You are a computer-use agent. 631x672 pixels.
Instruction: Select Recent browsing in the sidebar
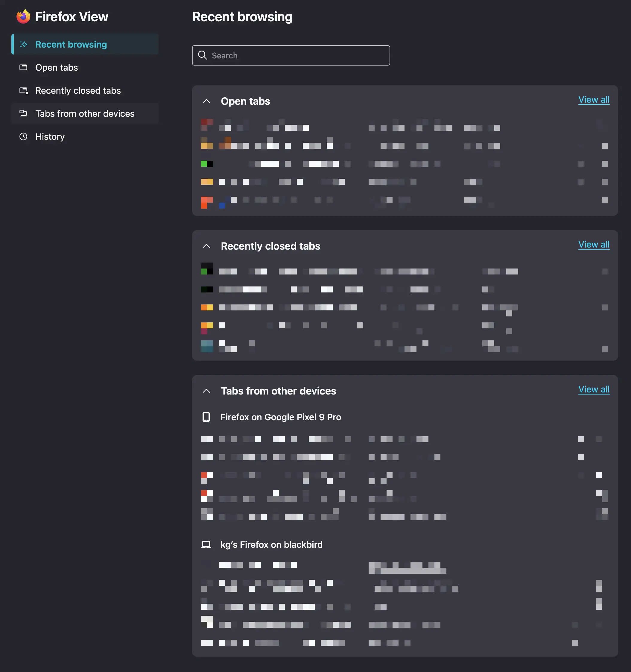click(x=71, y=44)
